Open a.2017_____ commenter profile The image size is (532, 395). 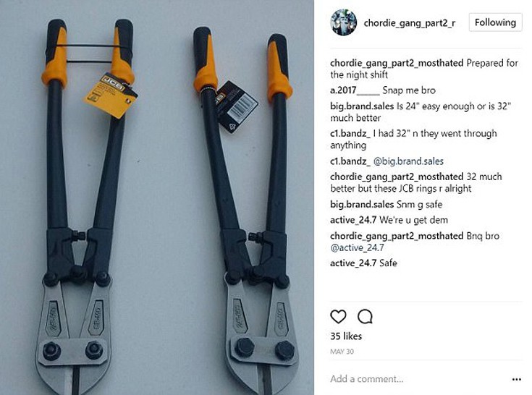point(355,90)
